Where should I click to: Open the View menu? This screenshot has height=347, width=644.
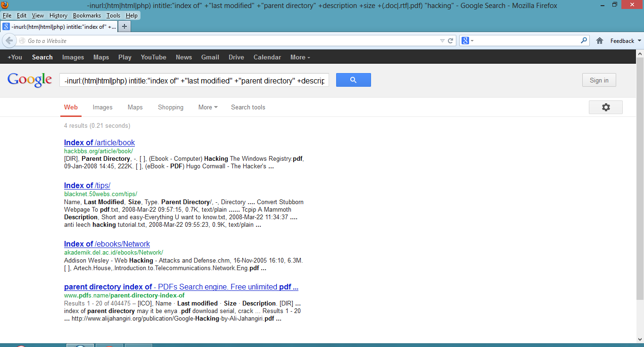[38, 16]
